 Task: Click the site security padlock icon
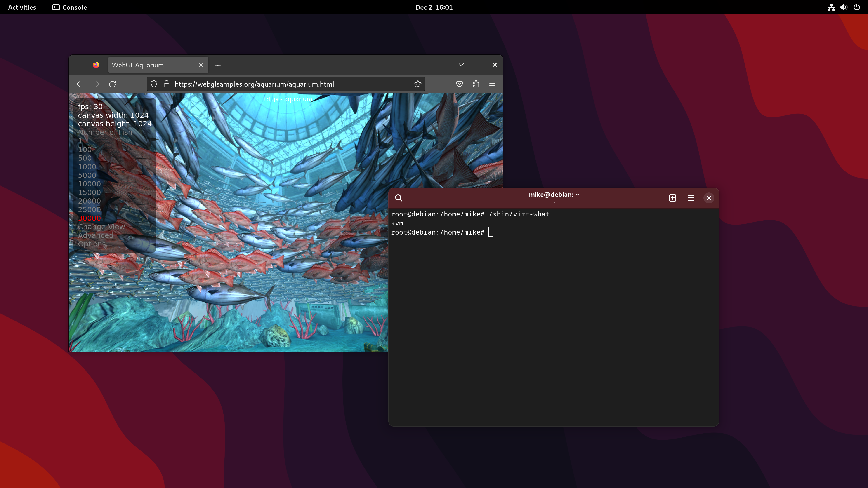[166, 84]
